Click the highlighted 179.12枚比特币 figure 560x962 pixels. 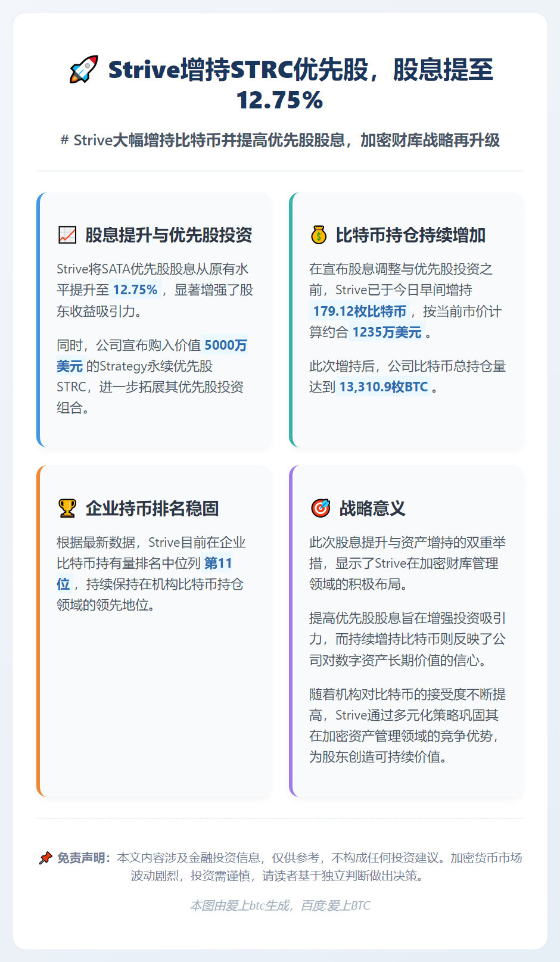(359, 312)
